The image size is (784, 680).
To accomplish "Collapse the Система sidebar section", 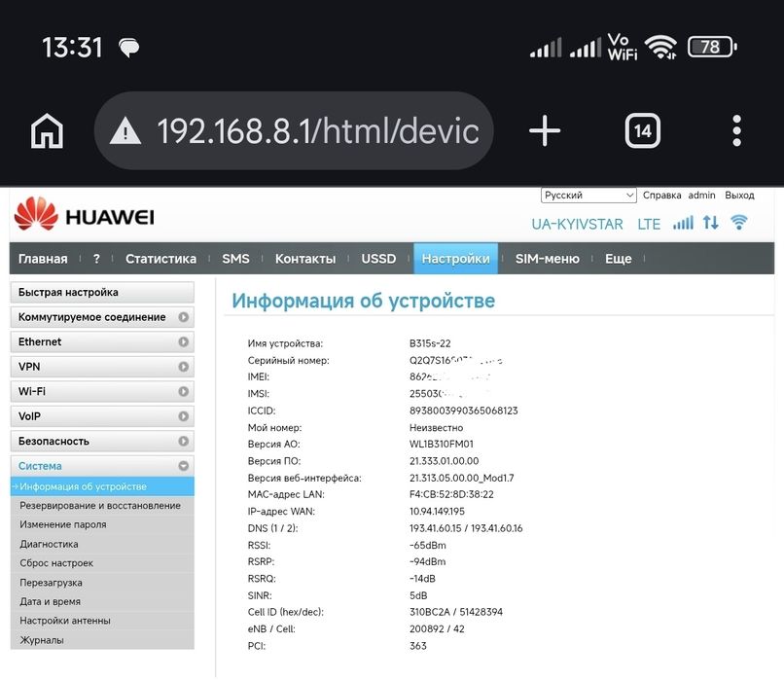I will pos(102,466).
